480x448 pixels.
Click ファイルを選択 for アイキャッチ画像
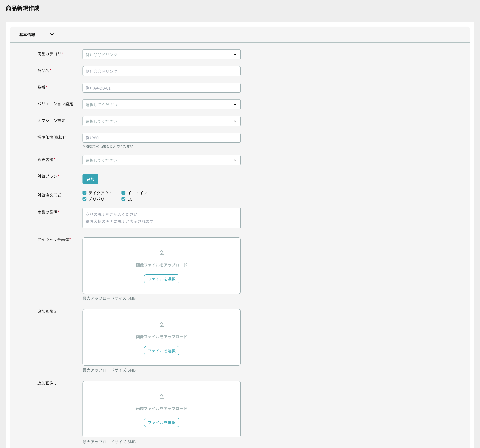pyautogui.click(x=161, y=279)
